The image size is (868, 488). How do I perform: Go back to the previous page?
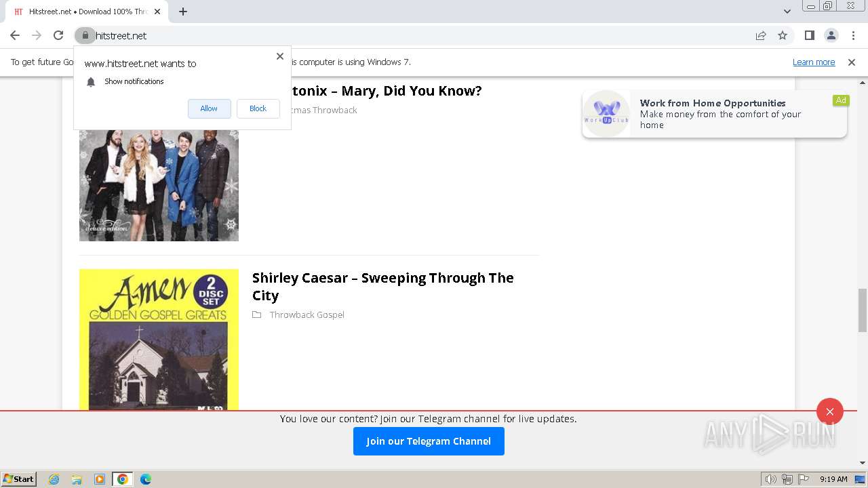click(15, 35)
